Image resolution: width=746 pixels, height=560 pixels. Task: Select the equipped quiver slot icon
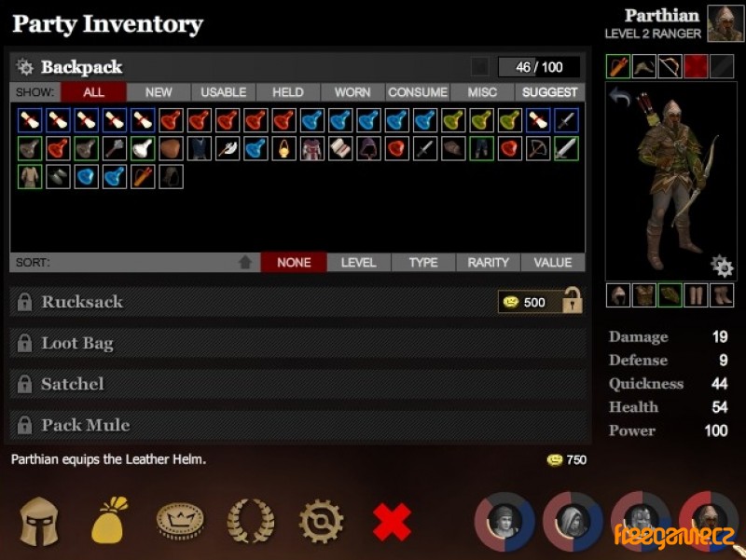[618, 66]
